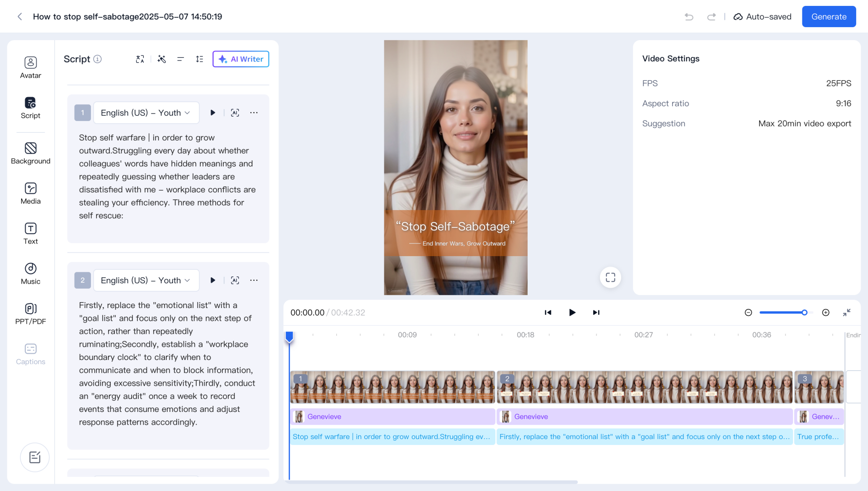Open the voice dropdown for script segment 2
Image resolution: width=868 pixels, height=491 pixels.
click(146, 281)
